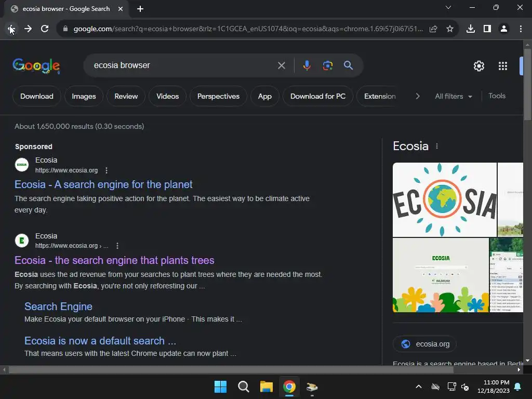Open the Chrome profile icon

(x=504, y=29)
